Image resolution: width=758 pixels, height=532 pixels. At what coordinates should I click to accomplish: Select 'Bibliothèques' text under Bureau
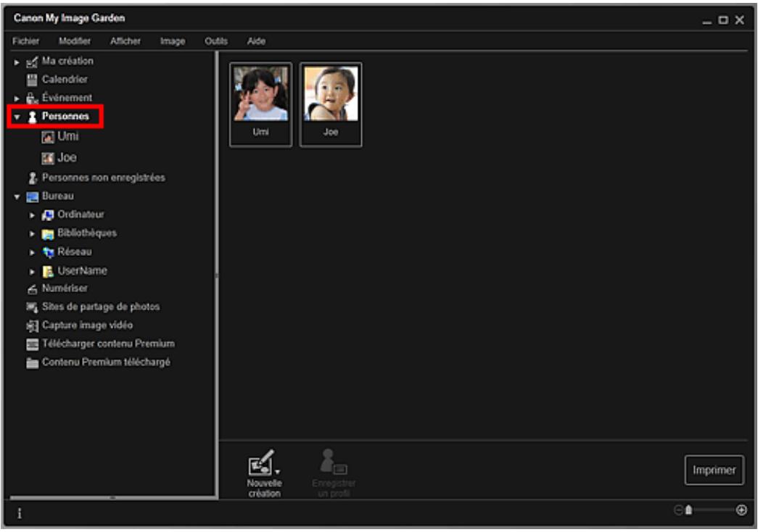[x=87, y=233]
